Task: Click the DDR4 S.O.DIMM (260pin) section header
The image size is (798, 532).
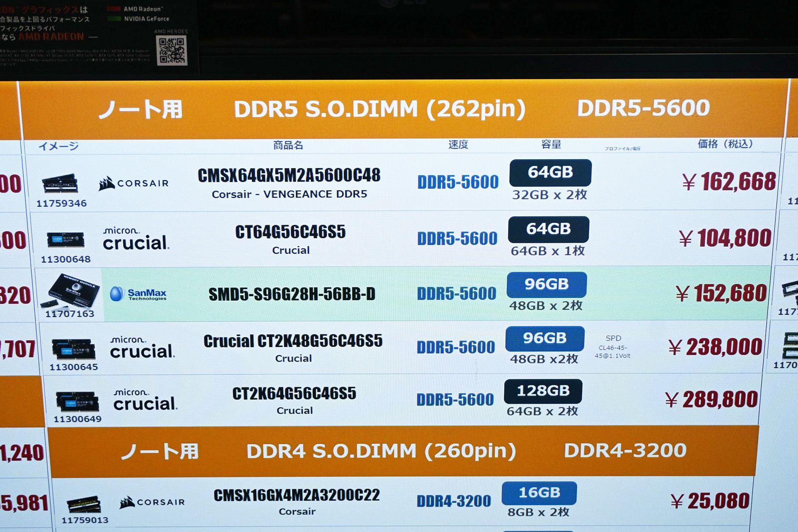Action: pos(381,451)
